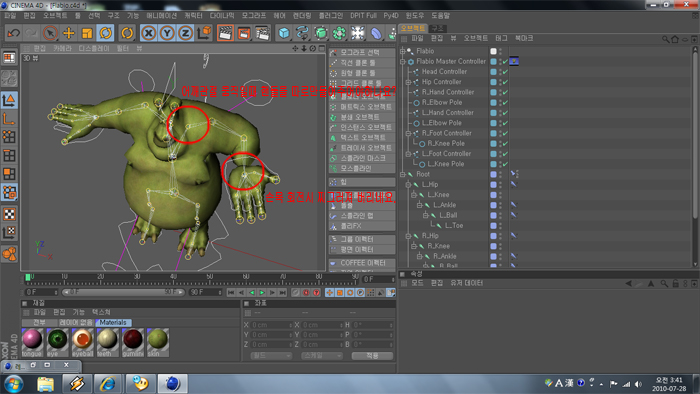Screen dimensions: 700x394
Task: Open the 파일 menu in main menu bar
Action: point(10,16)
